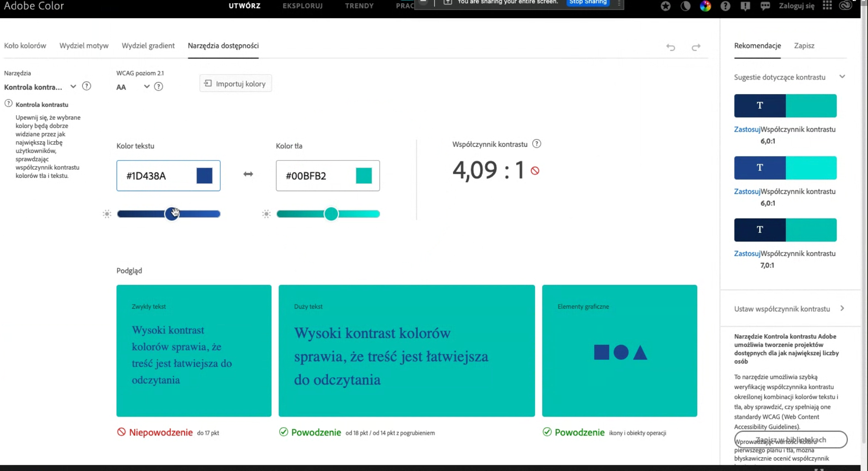This screenshot has height=471, width=868.
Task: Click brightness sun icon for background color
Action: click(x=266, y=214)
